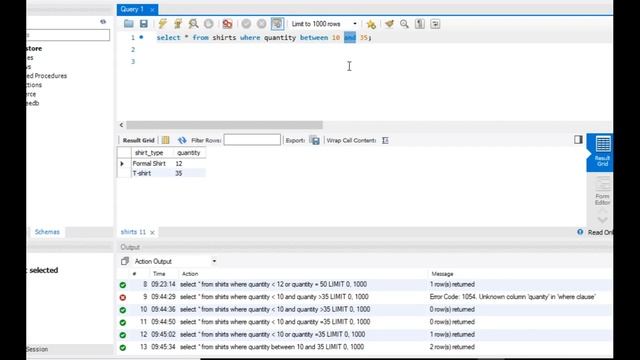Export recordset to external file
Viewport: 640px width, 360px height.
click(315, 140)
